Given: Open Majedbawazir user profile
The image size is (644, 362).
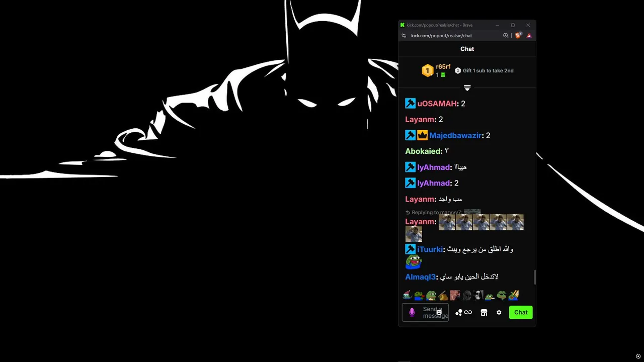Looking at the screenshot, I should (455, 136).
